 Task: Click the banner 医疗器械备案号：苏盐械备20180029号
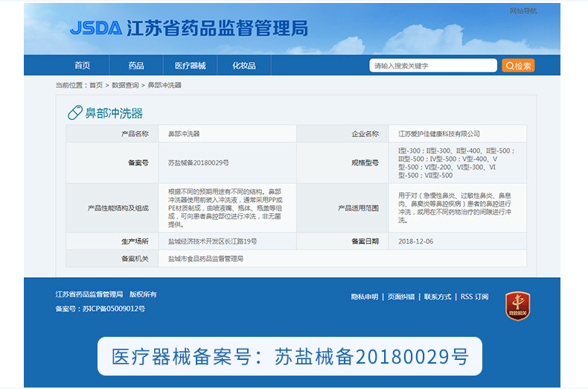tap(290, 356)
